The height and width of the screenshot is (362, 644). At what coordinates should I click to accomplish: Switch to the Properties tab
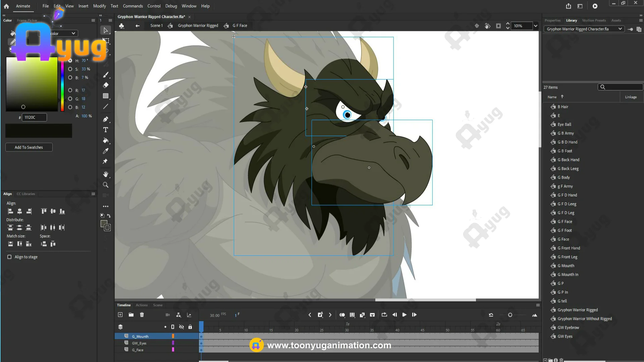point(552,20)
